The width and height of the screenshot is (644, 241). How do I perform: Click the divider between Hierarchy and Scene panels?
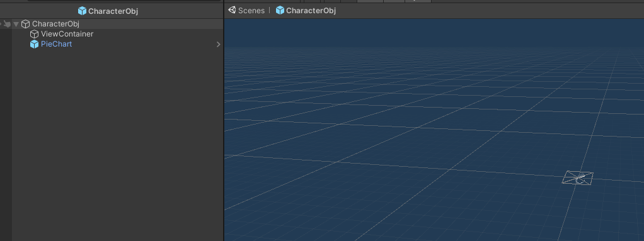tap(224, 123)
